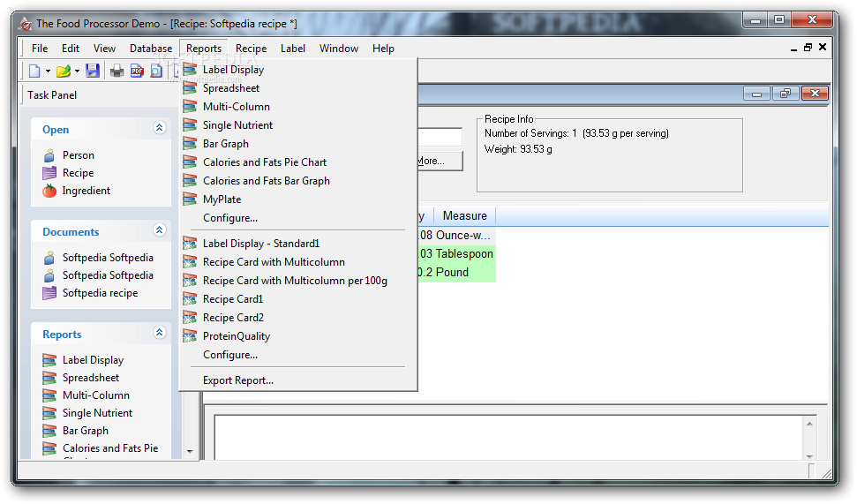
Task: Collapse the Documents section chevron
Action: coord(160,230)
